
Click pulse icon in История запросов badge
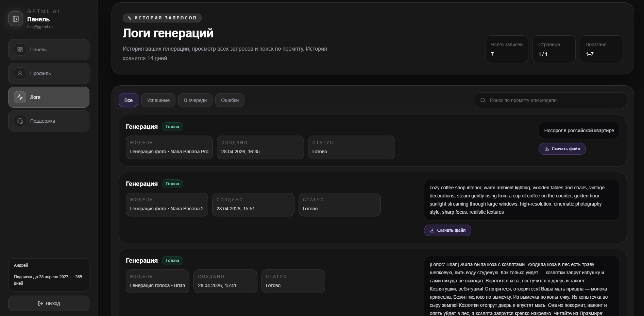[x=130, y=18]
